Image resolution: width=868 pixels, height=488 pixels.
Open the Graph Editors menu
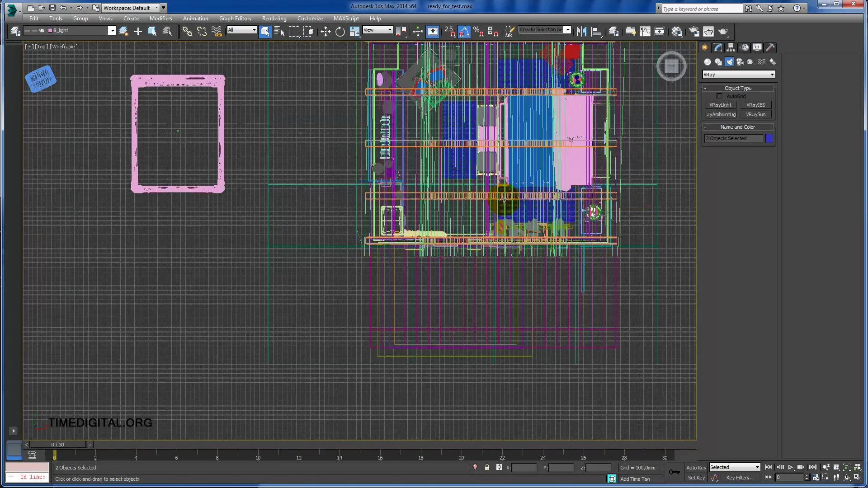point(235,19)
